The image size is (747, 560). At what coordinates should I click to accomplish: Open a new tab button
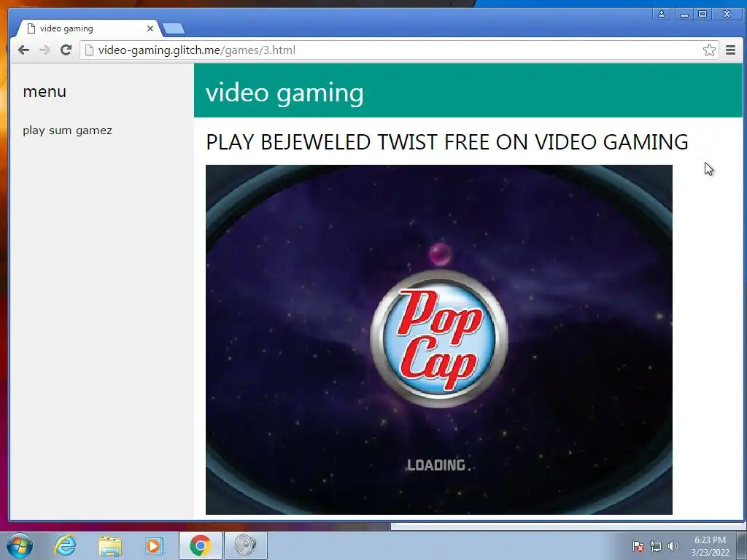point(174,29)
